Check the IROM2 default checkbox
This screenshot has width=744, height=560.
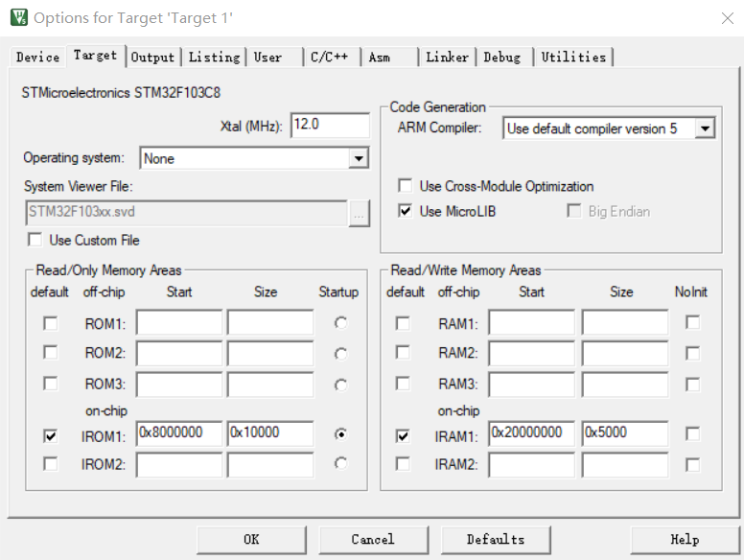pos(50,464)
